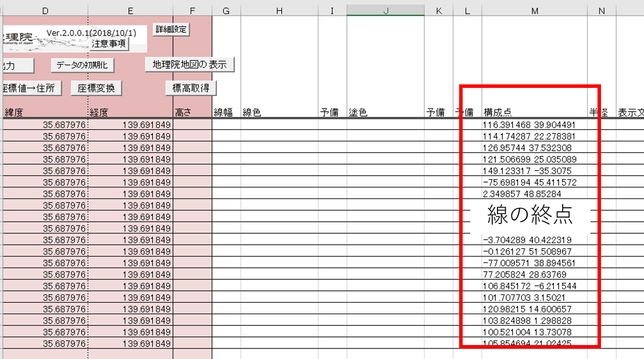Select cell with 121.506699 25.035089

point(535,159)
